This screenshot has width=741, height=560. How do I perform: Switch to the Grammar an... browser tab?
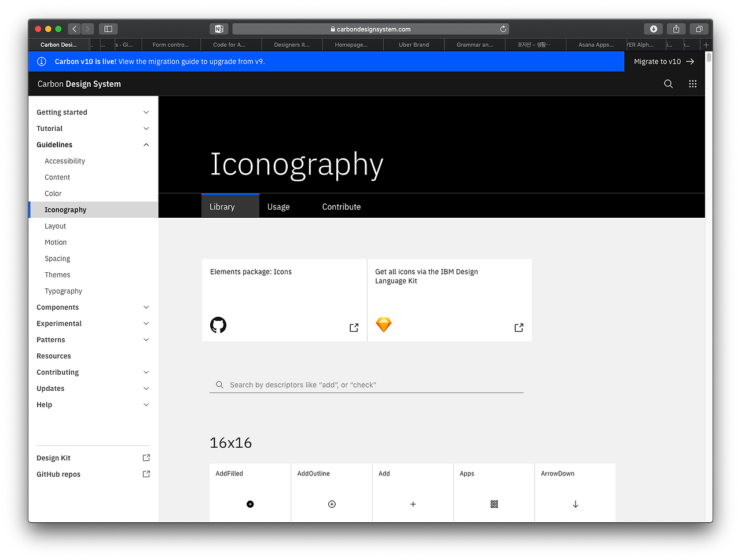(475, 45)
